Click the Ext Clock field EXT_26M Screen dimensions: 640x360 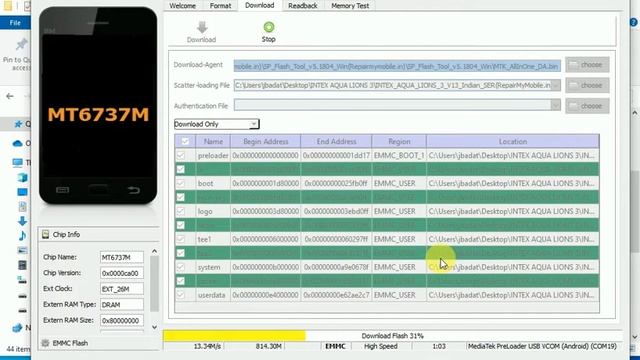pos(122,289)
